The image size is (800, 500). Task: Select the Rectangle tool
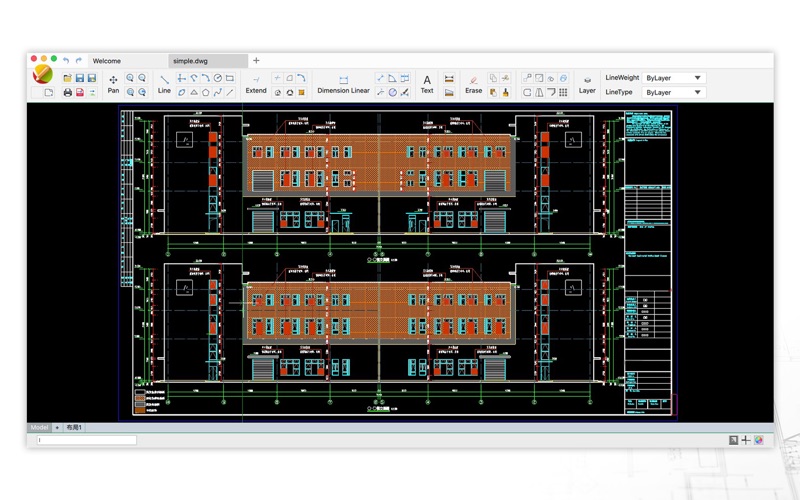click(230, 78)
